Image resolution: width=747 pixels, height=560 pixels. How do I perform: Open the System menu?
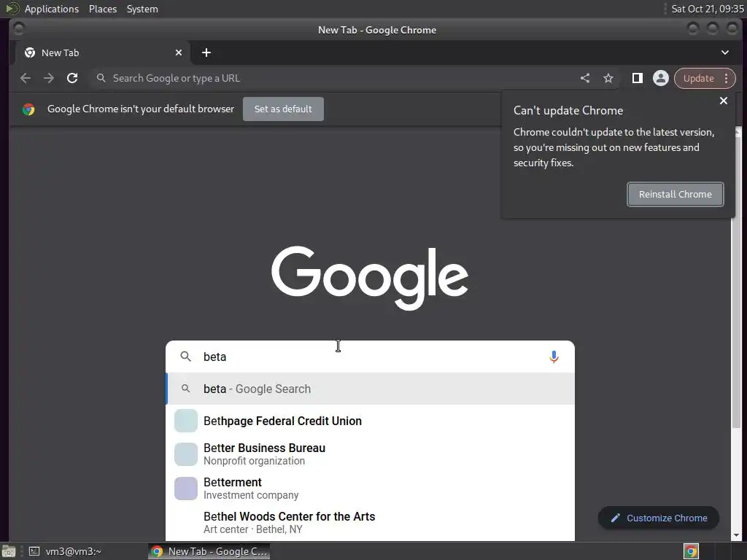pos(142,9)
